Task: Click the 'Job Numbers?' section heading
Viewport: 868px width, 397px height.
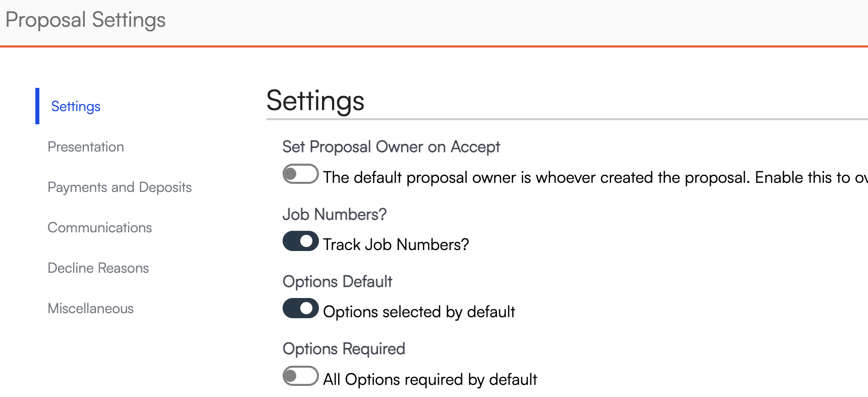Action: coord(334,215)
